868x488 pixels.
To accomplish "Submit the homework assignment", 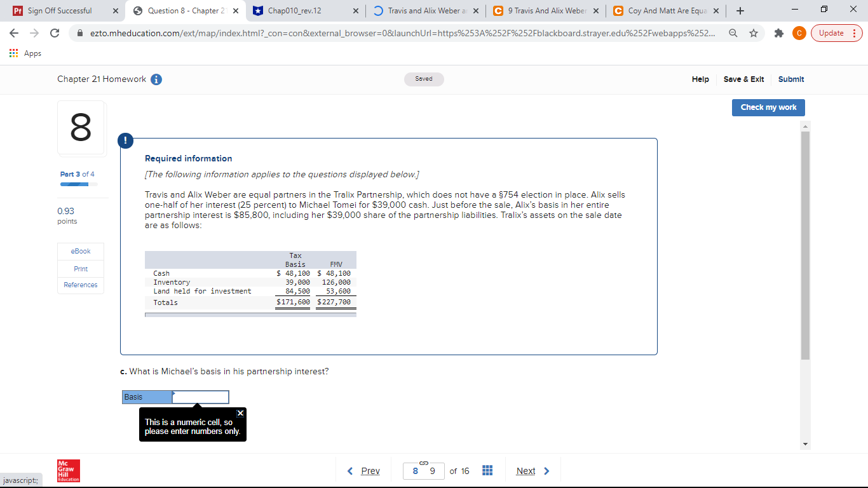I will point(790,79).
